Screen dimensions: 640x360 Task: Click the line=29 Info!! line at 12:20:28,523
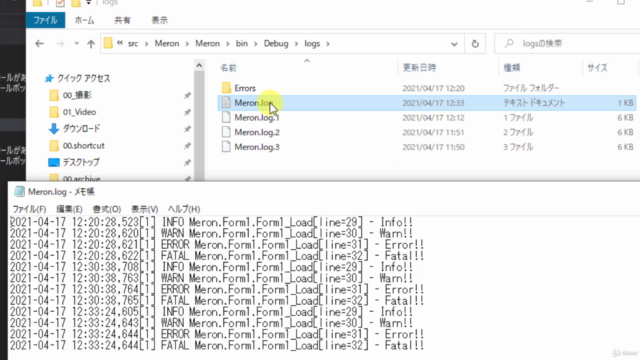point(211,222)
